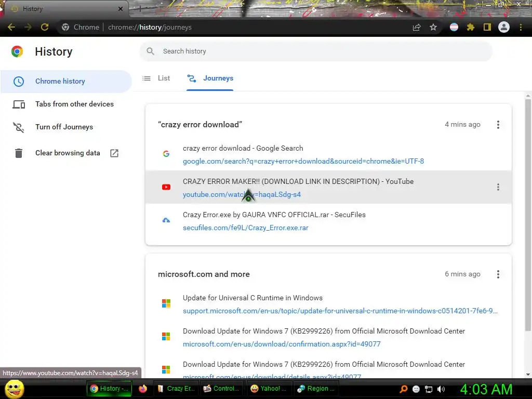
Task: Open the crazy error download Google Search link
Action: coord(303,162)
